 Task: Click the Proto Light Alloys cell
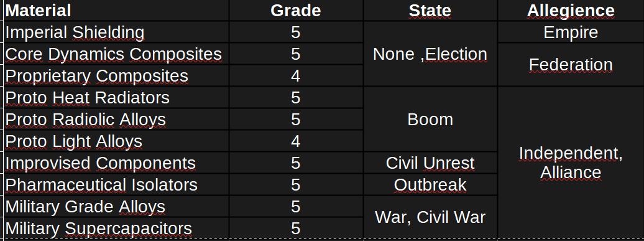tap(116, 141)
